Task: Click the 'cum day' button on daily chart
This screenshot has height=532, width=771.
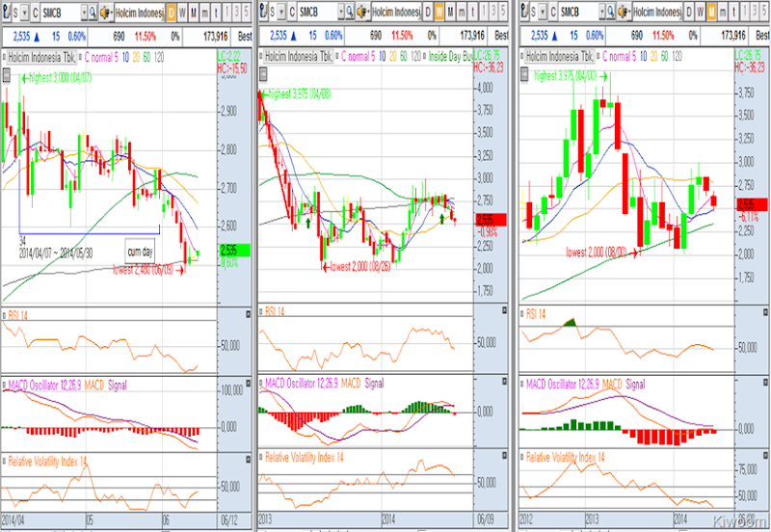Action: pos(140,252)
